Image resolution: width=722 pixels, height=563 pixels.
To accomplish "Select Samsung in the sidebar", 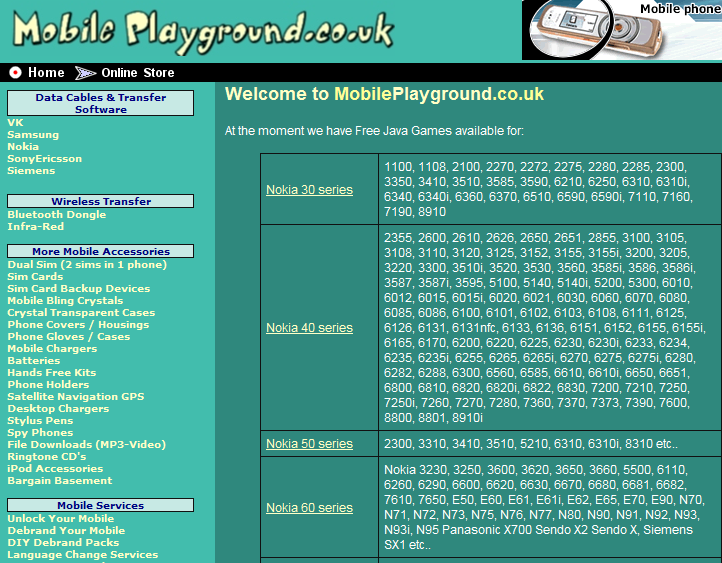I will tap(33, 134).
